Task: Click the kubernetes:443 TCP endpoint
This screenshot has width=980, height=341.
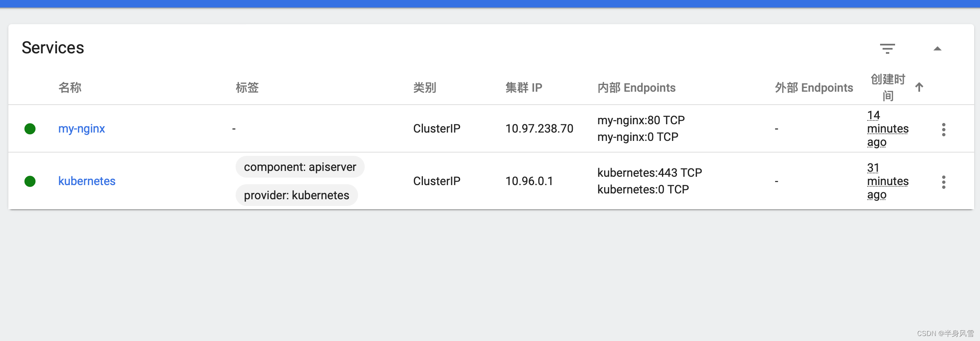Action: [x=649, y=173]
